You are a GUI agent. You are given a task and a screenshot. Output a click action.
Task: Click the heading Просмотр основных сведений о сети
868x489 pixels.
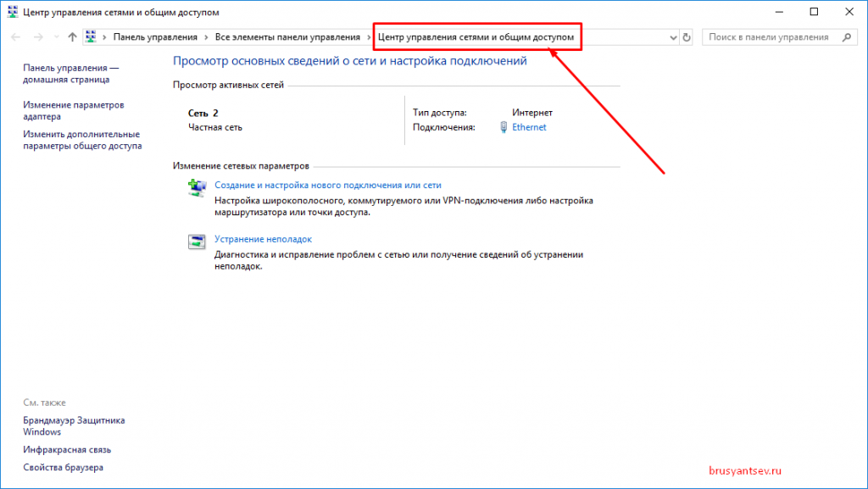pos(350,61)
